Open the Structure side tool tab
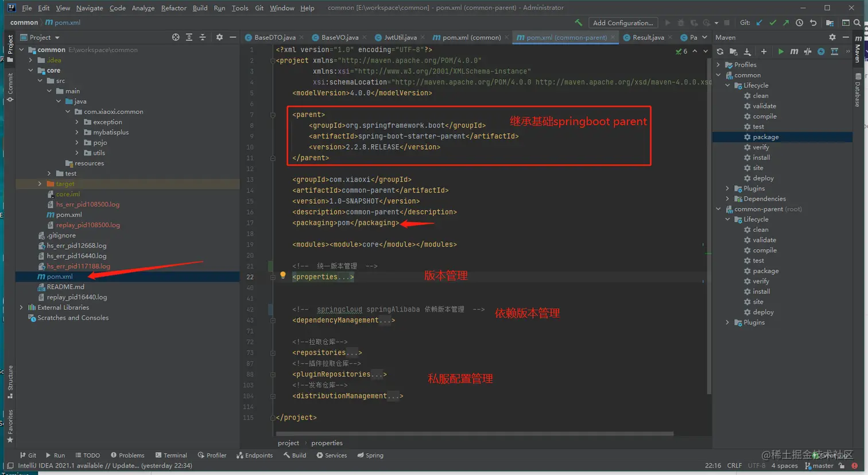 tap(10, 381)
